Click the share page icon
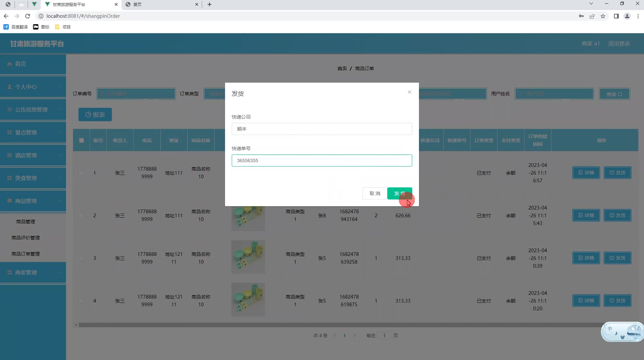644x360 pixels. (592, 16)
